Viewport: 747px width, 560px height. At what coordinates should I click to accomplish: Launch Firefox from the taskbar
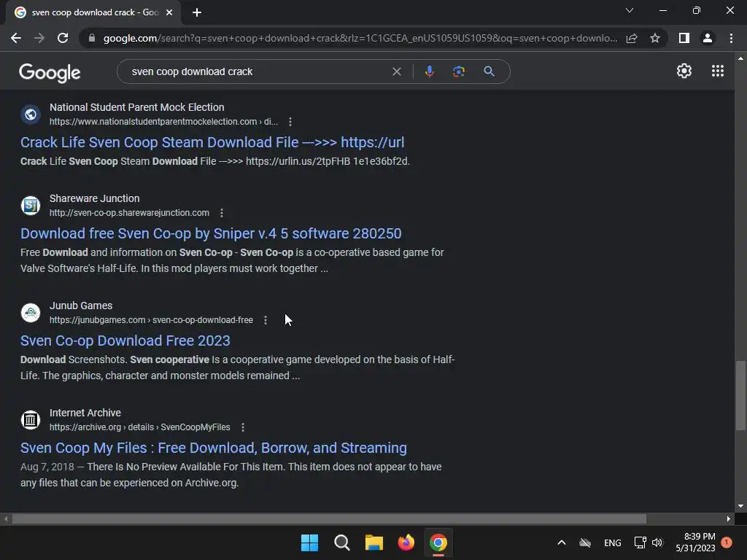click(406, 542)
